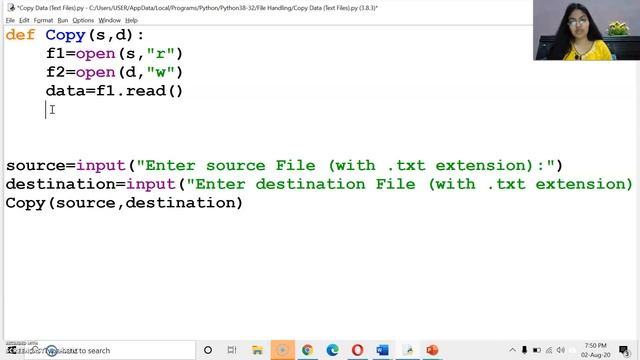Click the taskbar search box

(109, 350)
